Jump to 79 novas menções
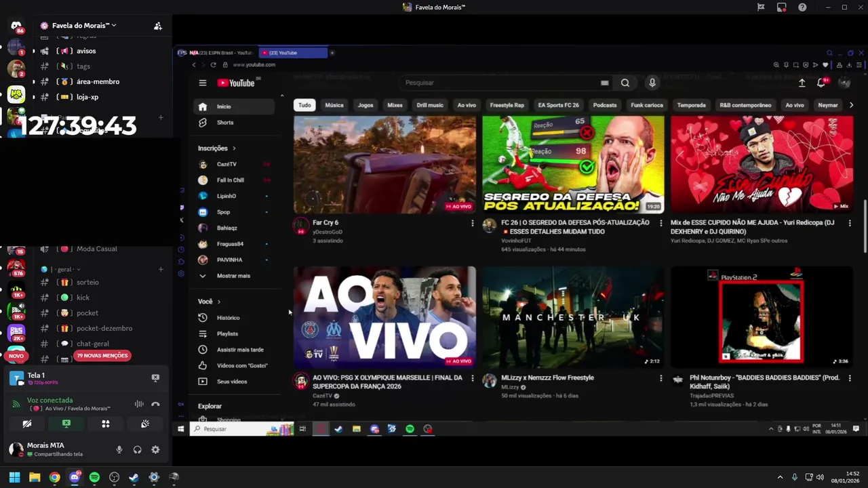 pos(102,356)
